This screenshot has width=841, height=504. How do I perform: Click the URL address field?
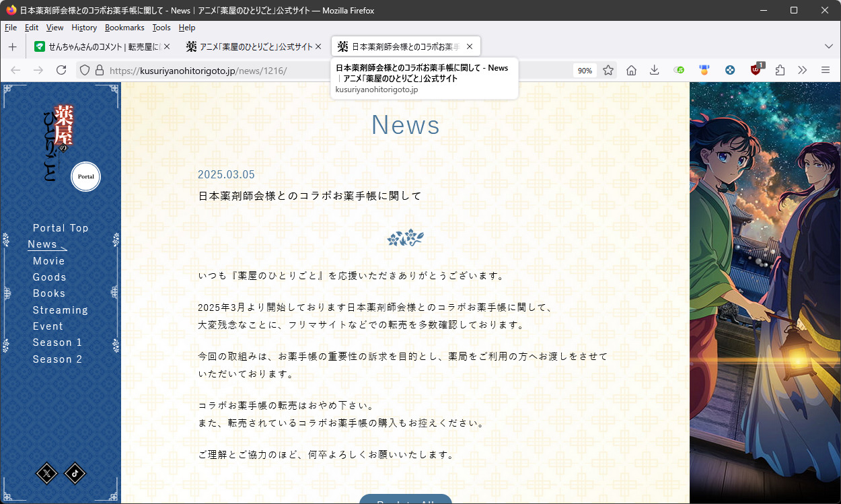[336, 71]
